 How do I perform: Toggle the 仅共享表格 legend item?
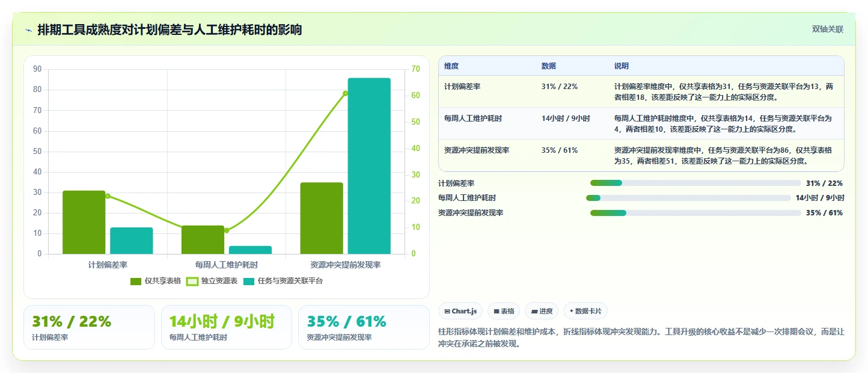[x=156, y=281]
